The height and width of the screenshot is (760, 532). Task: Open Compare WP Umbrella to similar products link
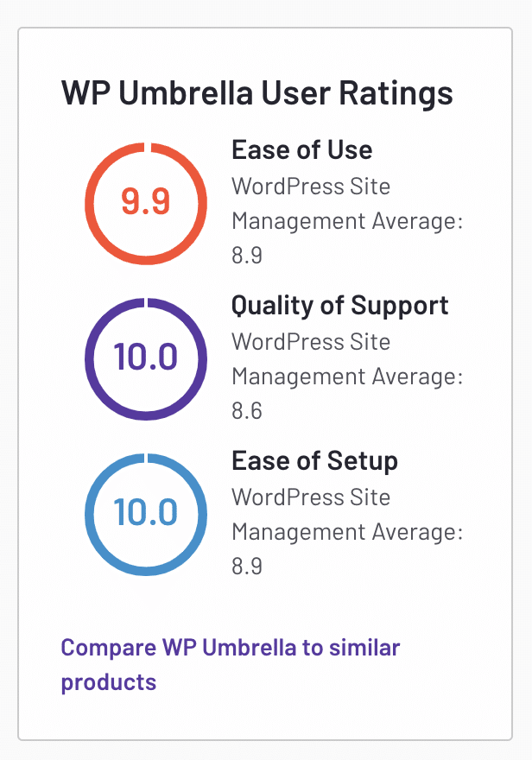tap(230, 664)
